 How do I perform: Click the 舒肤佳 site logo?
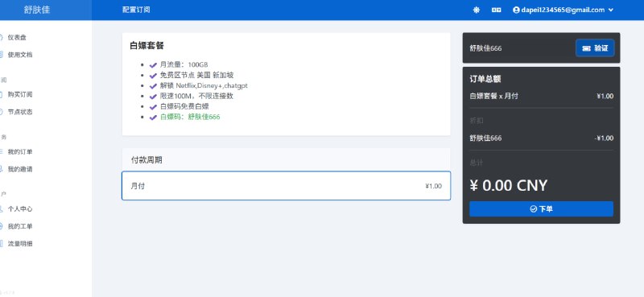pos(37,10)
